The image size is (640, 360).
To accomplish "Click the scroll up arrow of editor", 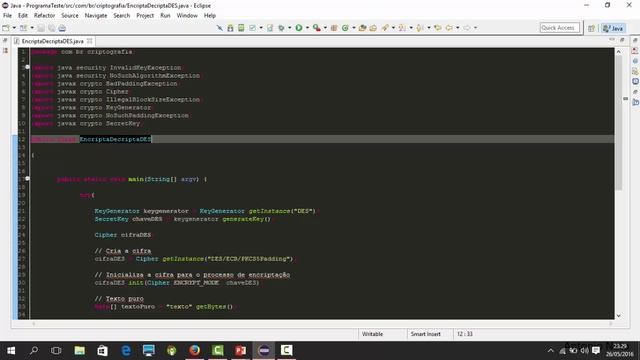I will (x=618, y=52).
